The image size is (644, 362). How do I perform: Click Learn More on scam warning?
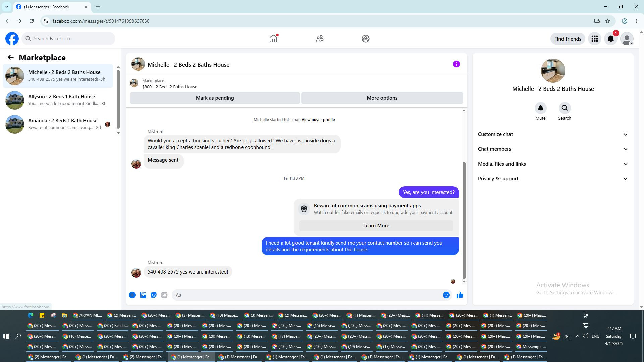(x=376, y=226)
